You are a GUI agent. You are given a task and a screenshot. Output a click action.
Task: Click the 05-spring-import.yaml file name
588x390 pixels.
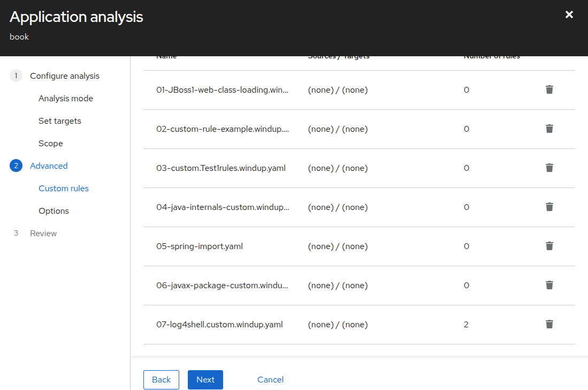(200, 246)
